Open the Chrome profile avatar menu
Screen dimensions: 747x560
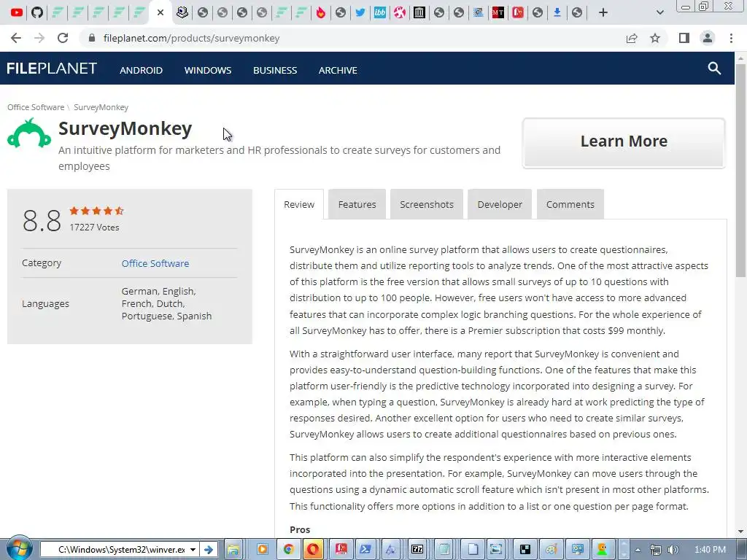click(708, 38)
